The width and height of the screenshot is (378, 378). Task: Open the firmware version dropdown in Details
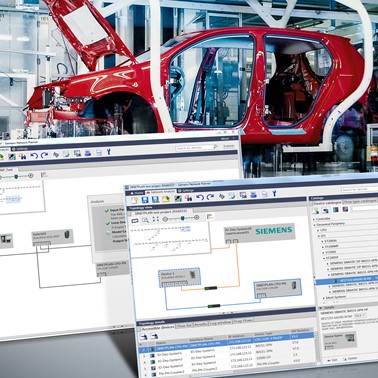360,315
